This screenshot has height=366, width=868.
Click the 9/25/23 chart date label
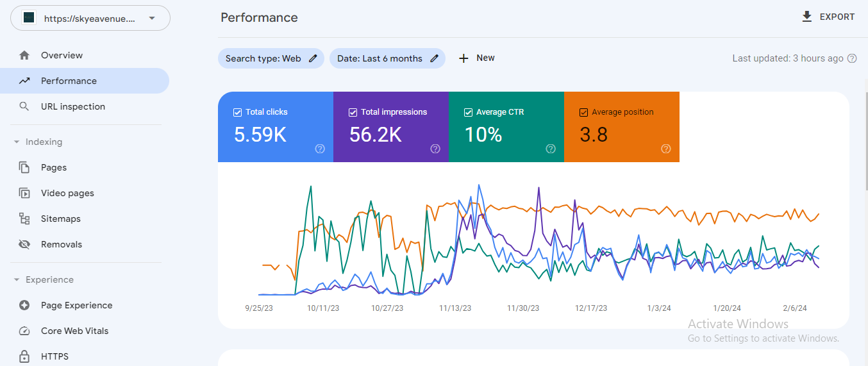pos(259,308)
